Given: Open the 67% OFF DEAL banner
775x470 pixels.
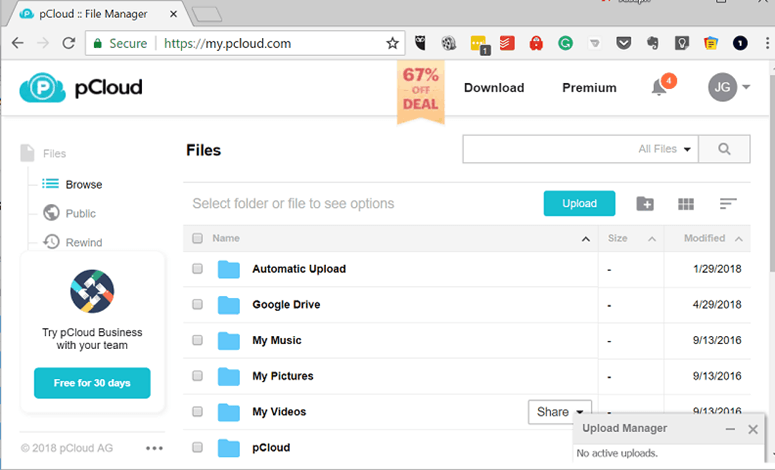Looking at the screenshot, I should pyautogui.click(x=421, y=92).
